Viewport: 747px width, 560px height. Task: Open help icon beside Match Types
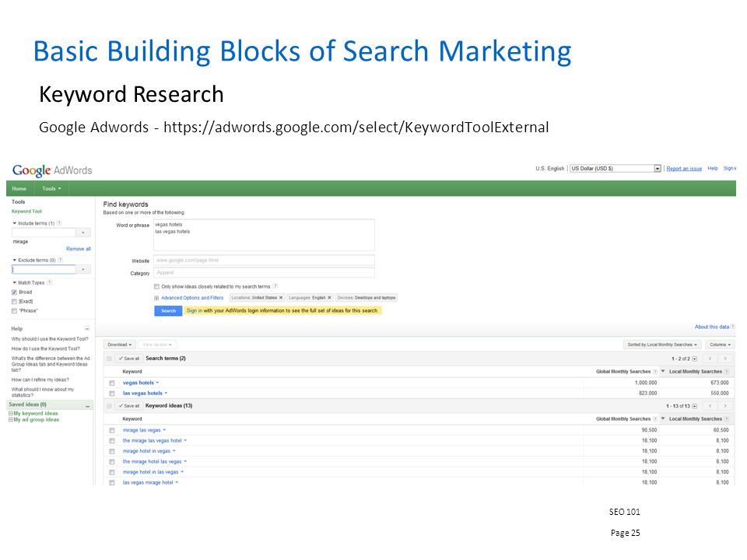(x=50, y=282)
